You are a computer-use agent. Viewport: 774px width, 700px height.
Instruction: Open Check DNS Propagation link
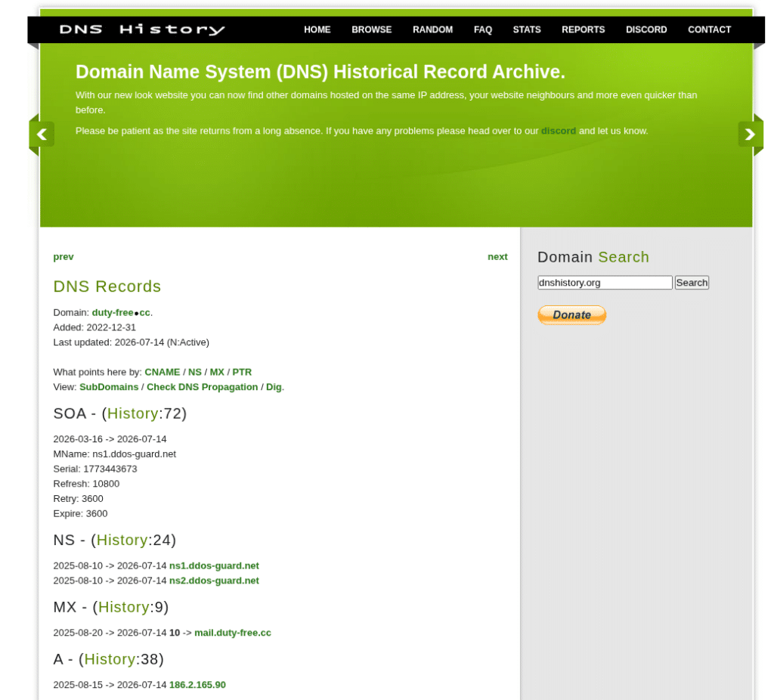click(203, 387)
